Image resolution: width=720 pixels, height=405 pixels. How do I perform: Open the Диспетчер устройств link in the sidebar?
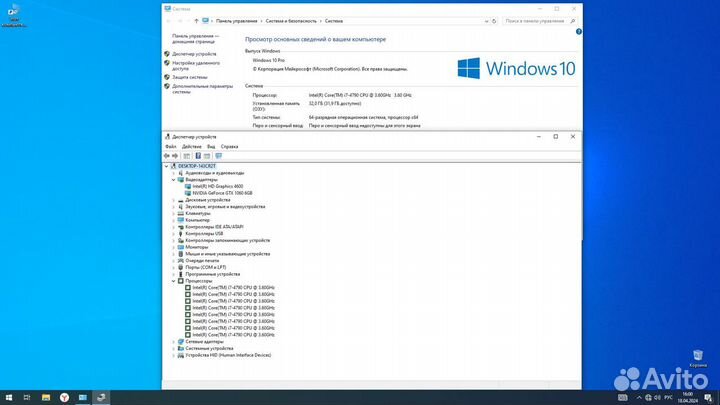coord(194,53)
